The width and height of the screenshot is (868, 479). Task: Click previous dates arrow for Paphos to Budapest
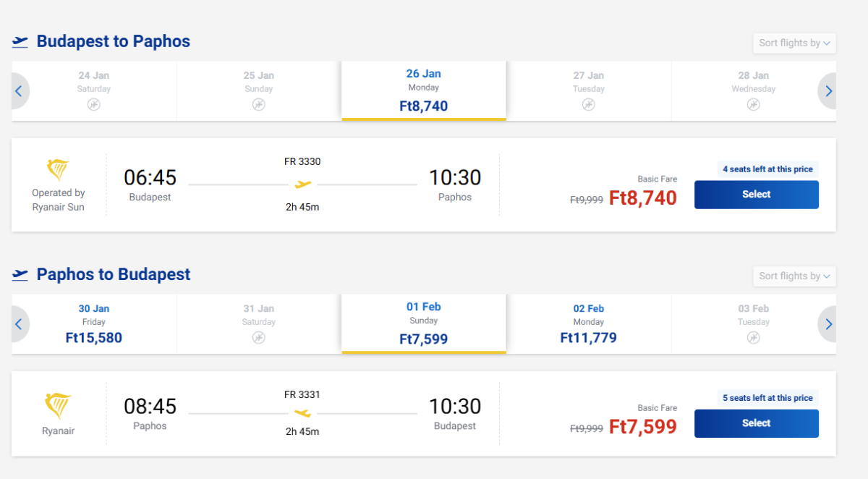click(19, 324)
